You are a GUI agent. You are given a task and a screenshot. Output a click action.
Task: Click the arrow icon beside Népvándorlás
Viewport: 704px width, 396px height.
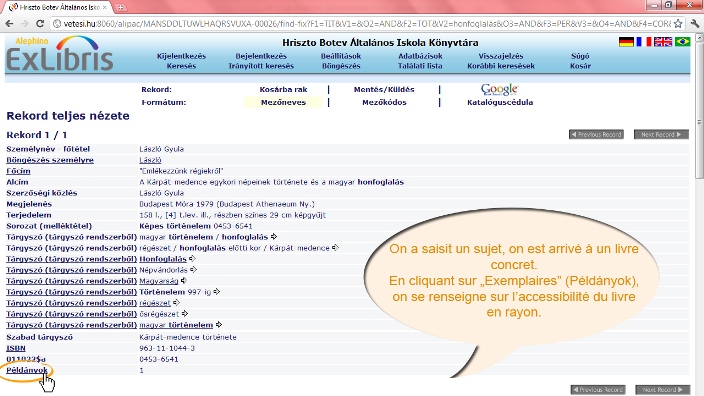(x=194, y=270)
